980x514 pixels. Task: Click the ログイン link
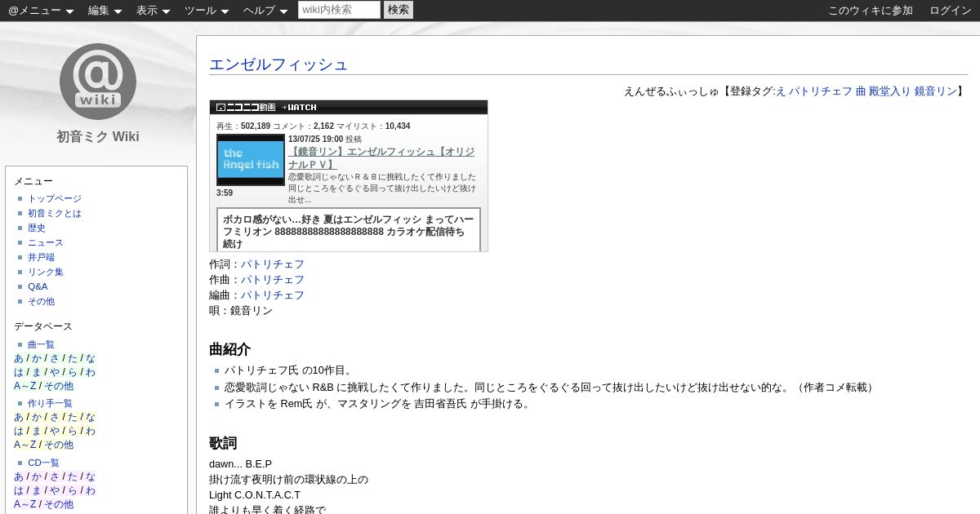click(951, 11)
